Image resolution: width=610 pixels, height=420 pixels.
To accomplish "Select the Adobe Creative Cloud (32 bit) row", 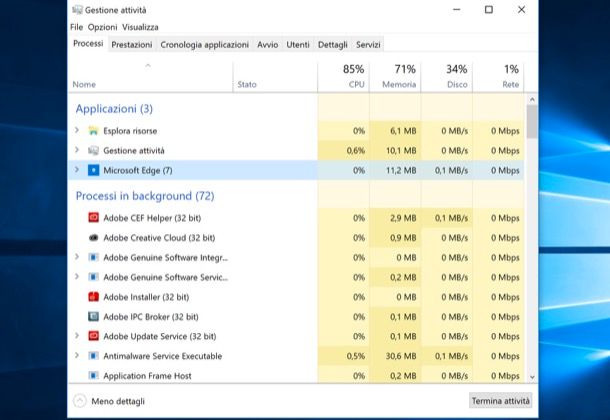I will click(x=296, y=238).
